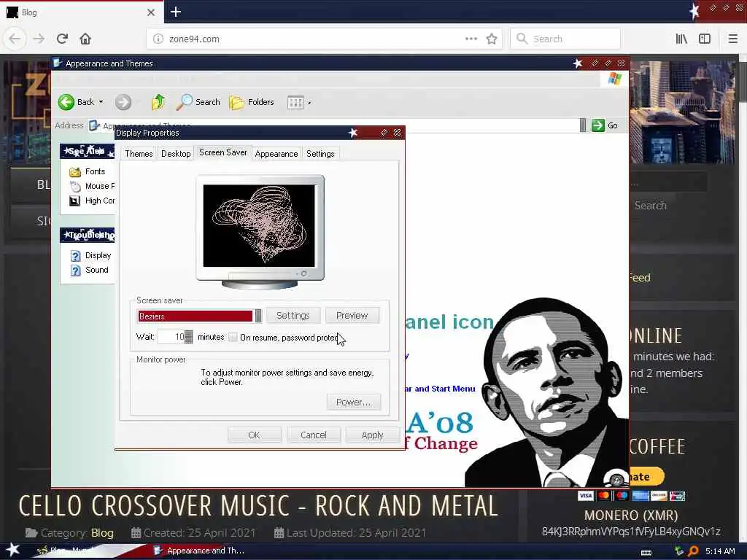This screenshot has height=560, width=747.
Task: Select Appearance and Themes taskbar button
Action: click(200, 551)
